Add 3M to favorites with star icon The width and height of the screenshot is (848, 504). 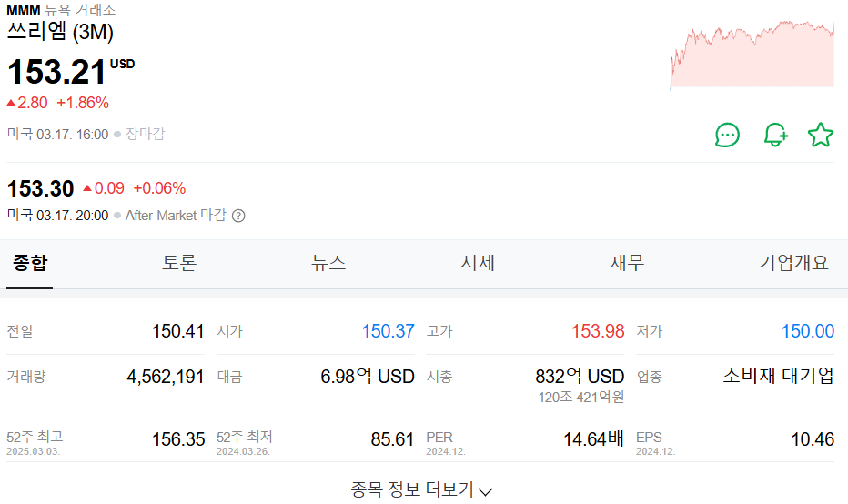coord(821,135)
